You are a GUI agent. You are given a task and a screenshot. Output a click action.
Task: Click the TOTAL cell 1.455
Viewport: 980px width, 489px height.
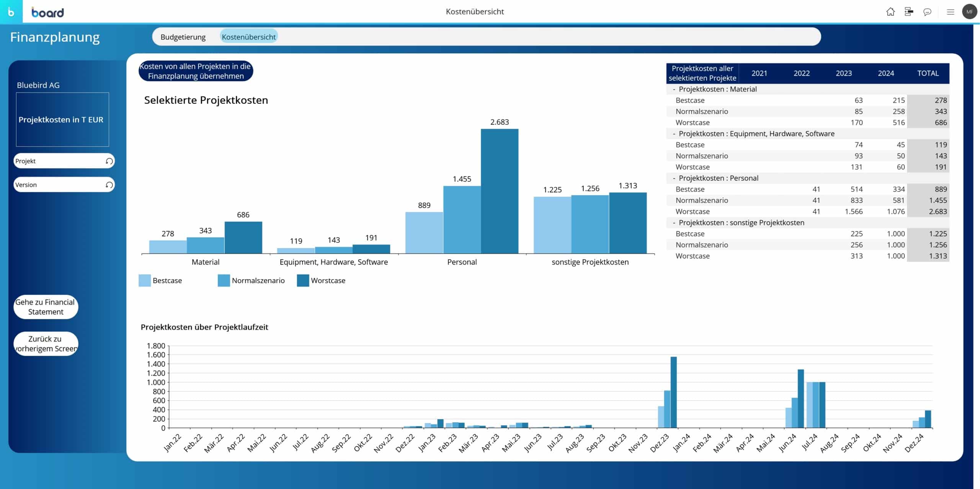(x=928, y=200)
